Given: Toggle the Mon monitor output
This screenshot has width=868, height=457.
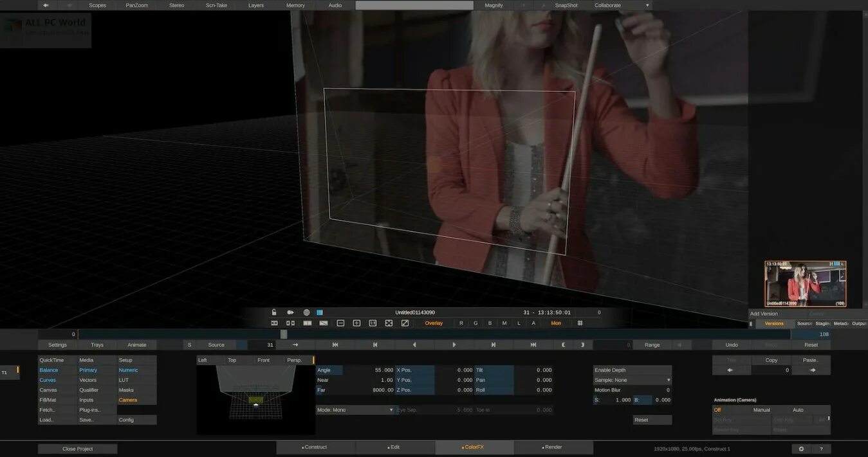Looking at the screenshot, I should pyautogui.click(x=556, y=323).
